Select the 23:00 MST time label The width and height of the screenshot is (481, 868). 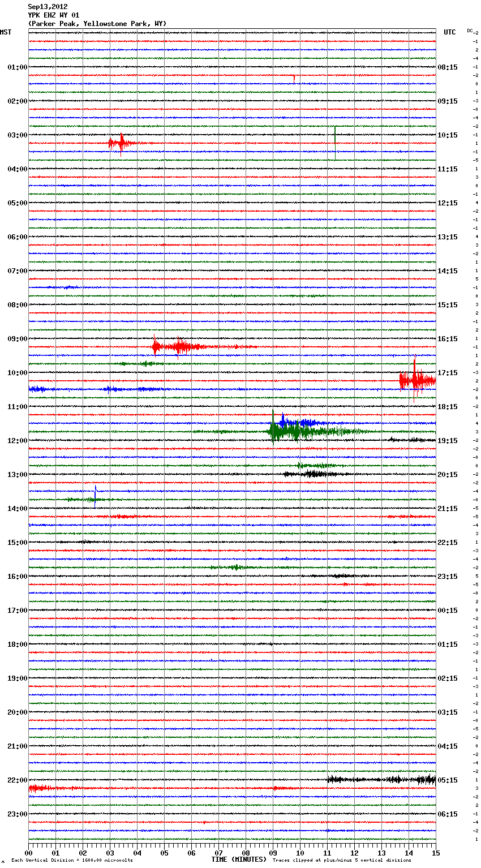17,814
